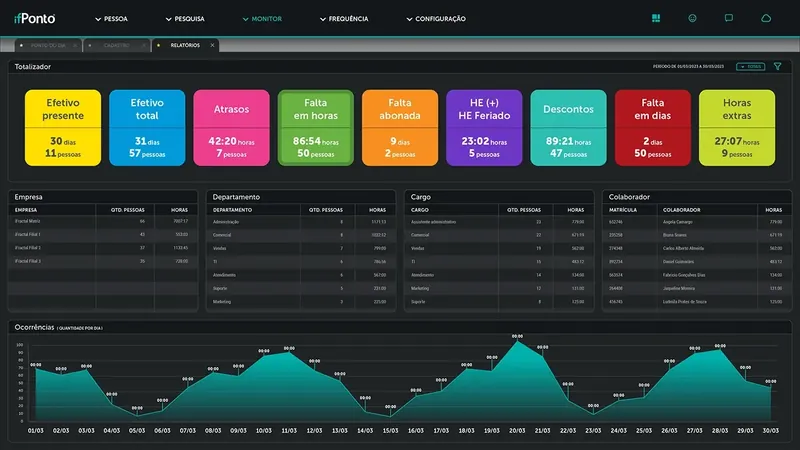Close the Ponto do Dia tab
The height and width of the screenshot is (450, 800).
(75, 45)
